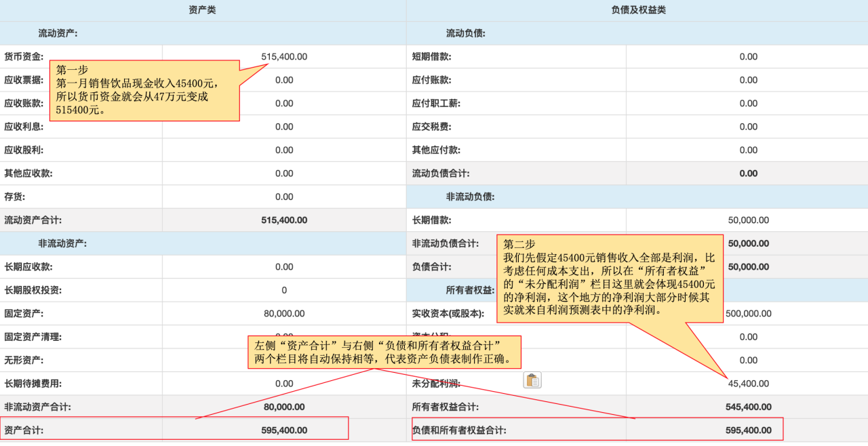Click the 实收资本 value 500,000.00
This screenshot has width=868, height=446.
[747, 314]
